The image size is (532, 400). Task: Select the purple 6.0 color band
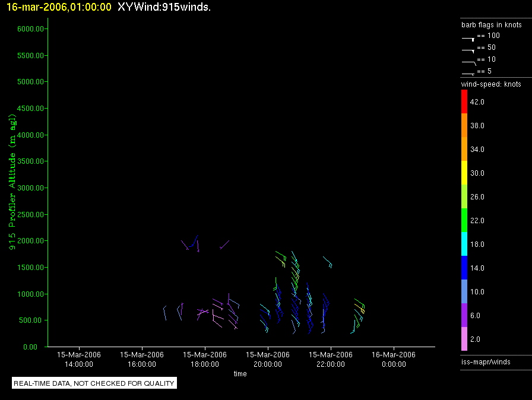[x=464, y=315]
